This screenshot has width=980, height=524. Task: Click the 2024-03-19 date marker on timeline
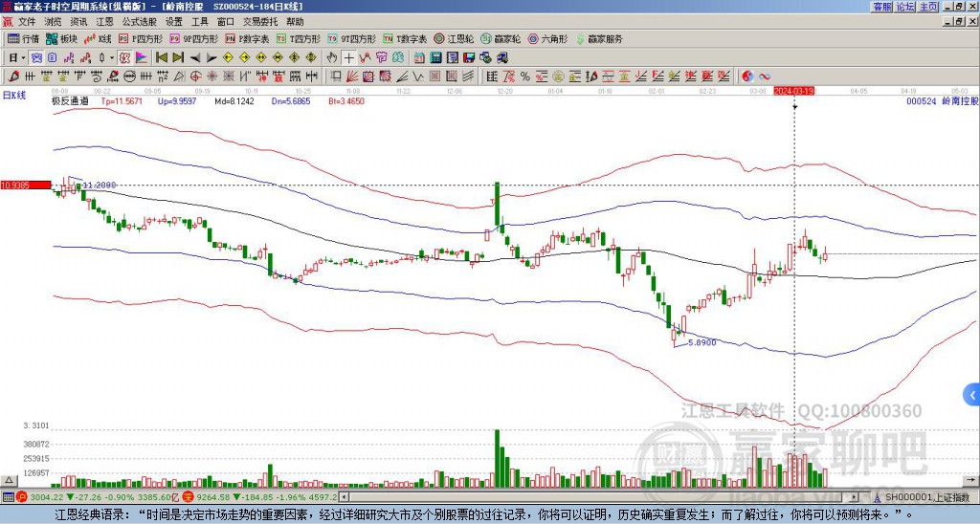coord(793,91)
